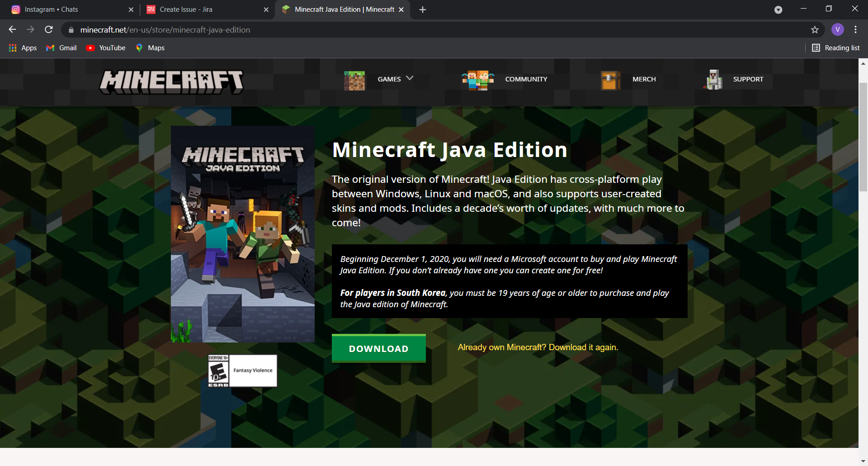The image size is (868, 466).
Task: Click the Support iron golem icon
Action: tap(714, 80)
